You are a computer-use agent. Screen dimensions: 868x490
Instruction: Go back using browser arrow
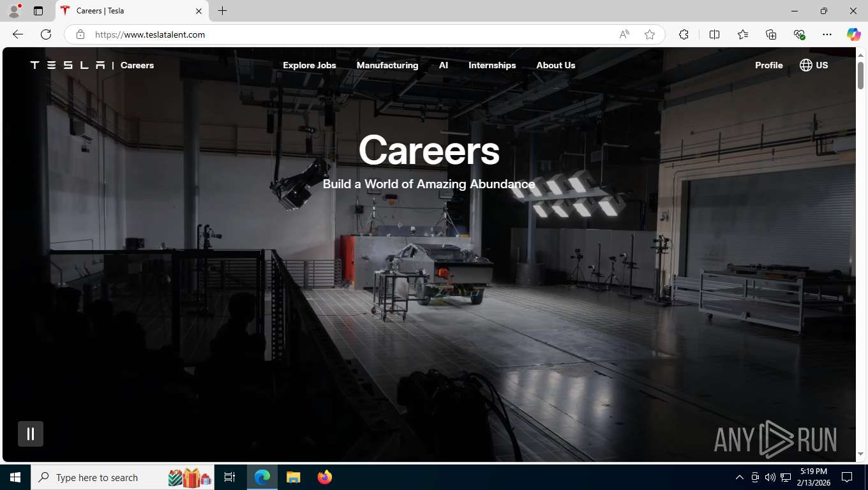coord(18,34)
